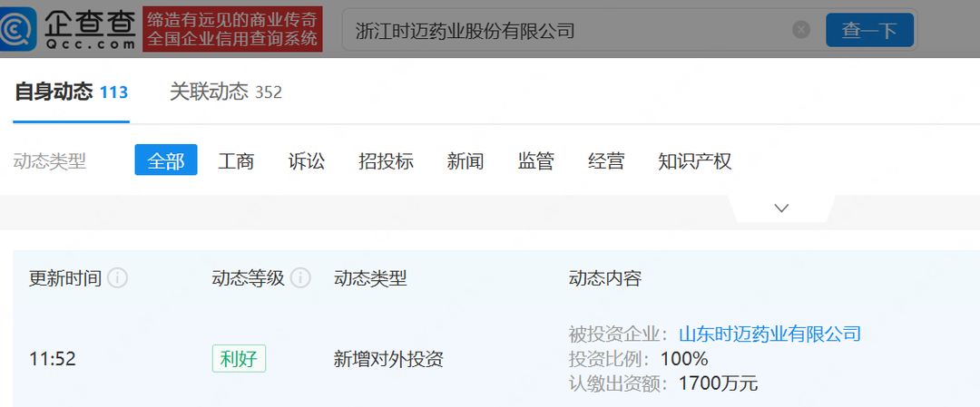
Task: Filter updates by 监管
Action: pyautogui.click(x=535, y=161)
